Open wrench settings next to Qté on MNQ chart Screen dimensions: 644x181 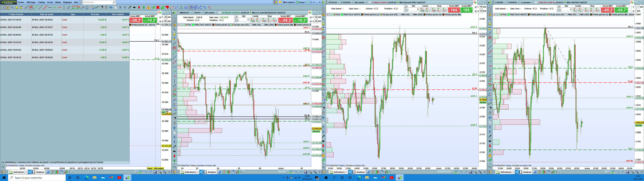(236, 17)
